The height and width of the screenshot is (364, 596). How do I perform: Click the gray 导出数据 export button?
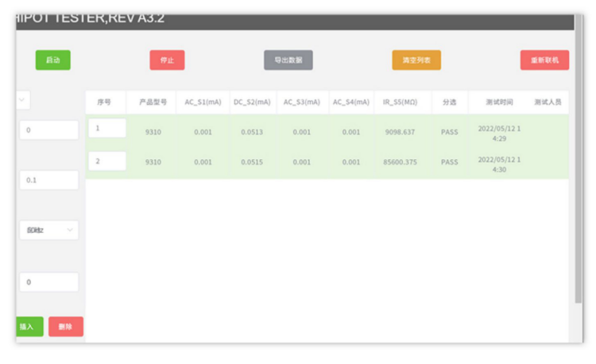tap(288, 60)
